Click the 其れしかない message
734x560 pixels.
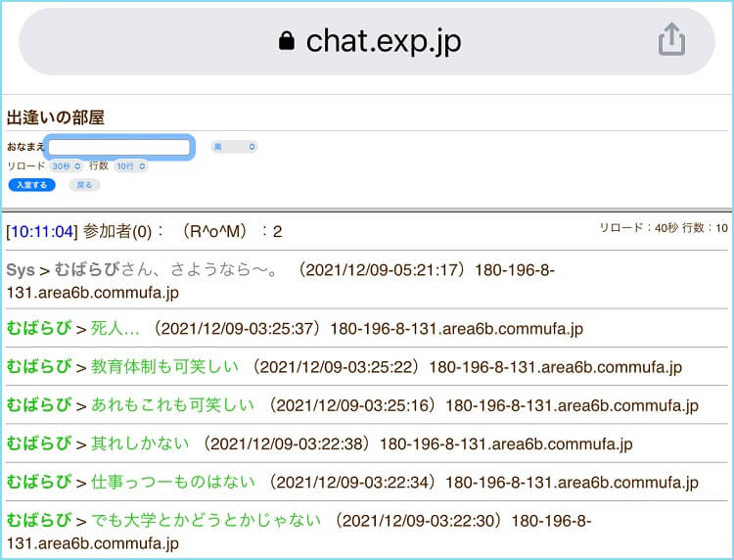[140, 443]
